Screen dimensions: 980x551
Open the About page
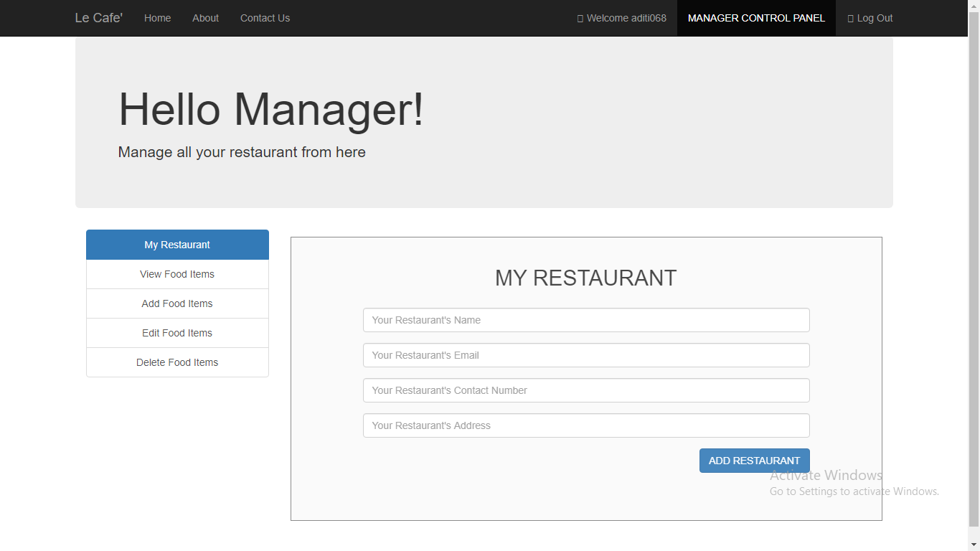pyautogui.click(x=205, y=18)
